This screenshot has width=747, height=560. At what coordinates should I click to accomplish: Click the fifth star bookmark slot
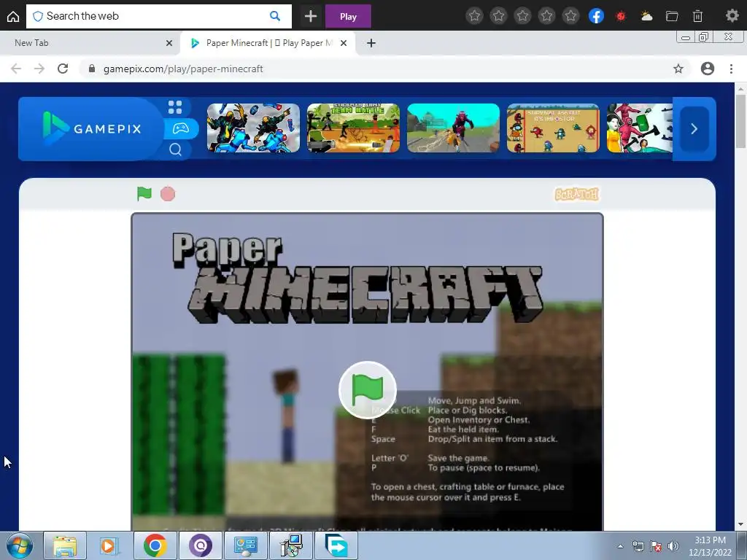[x=570, y=16]
